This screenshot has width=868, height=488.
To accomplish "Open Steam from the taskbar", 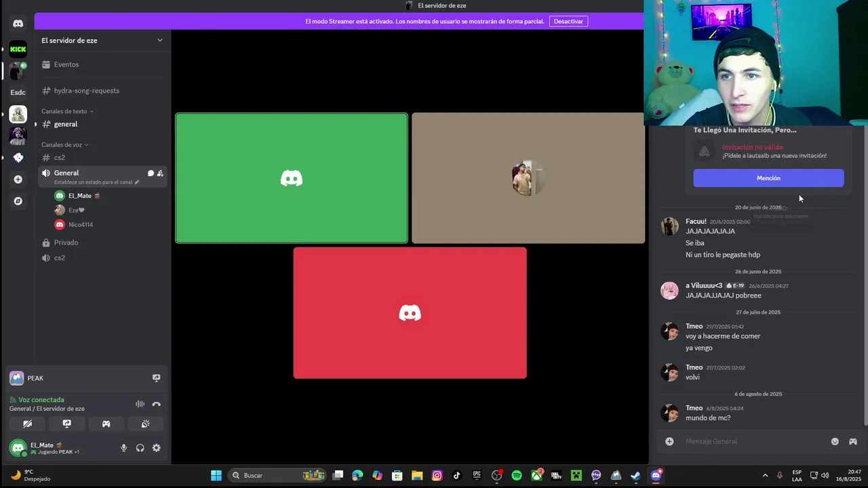I will (x=635, y=475).
